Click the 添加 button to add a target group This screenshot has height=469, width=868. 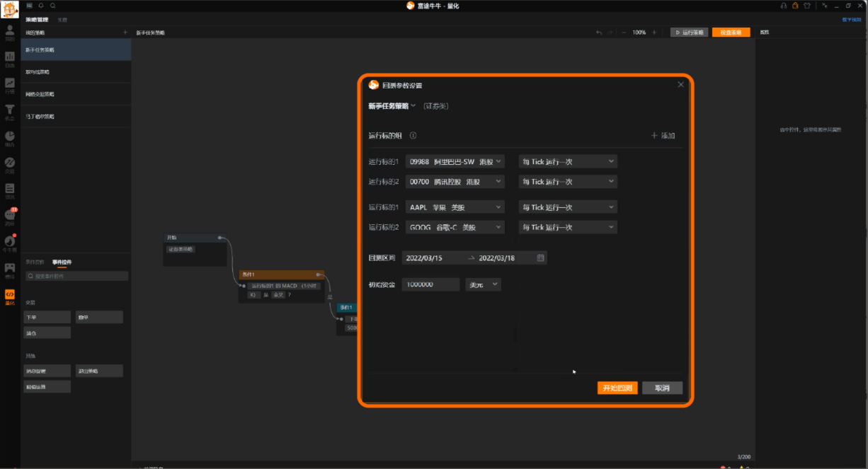point(663,136)
